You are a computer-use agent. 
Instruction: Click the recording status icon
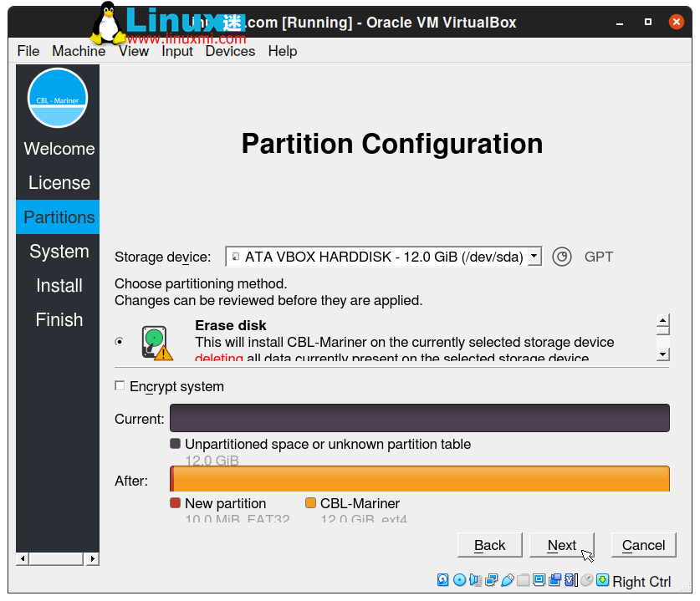pos(555,579)
